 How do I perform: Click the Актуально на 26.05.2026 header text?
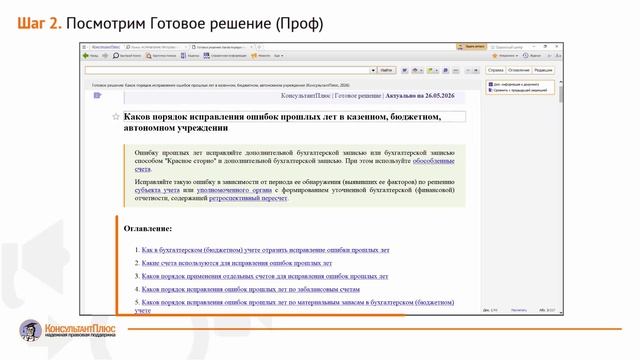(420, 96)
